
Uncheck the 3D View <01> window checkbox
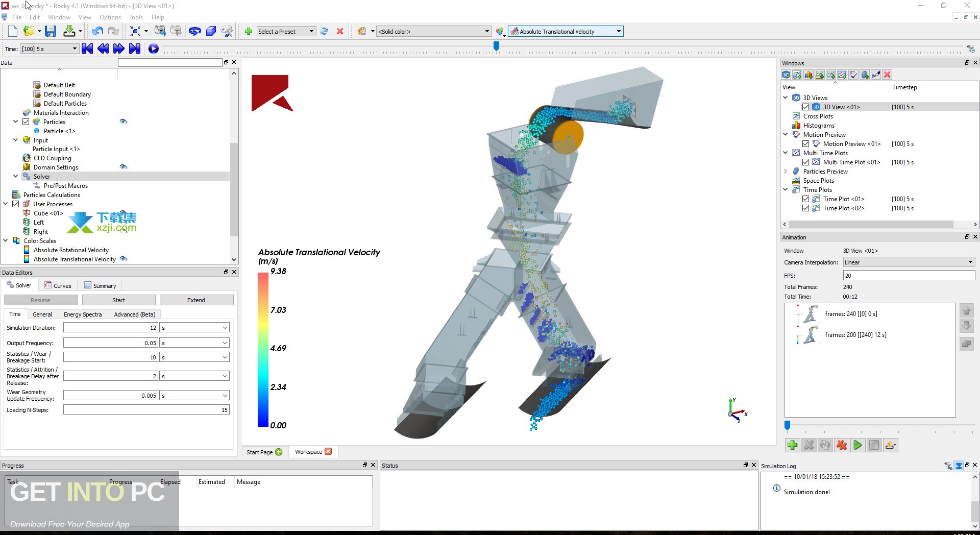pos(805,107)
